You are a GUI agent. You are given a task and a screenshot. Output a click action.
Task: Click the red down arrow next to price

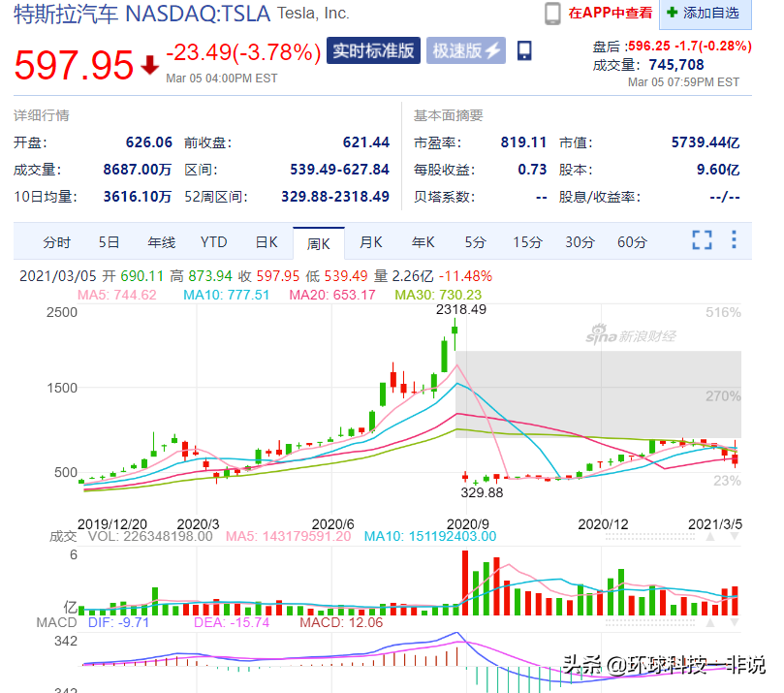point(149,65)
